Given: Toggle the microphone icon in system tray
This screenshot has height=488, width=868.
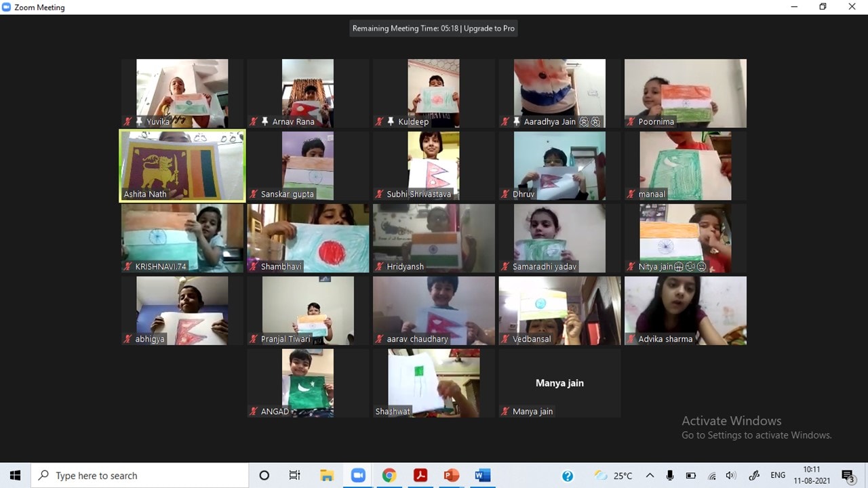Looking at the screenshot, I should coord(670,476).
